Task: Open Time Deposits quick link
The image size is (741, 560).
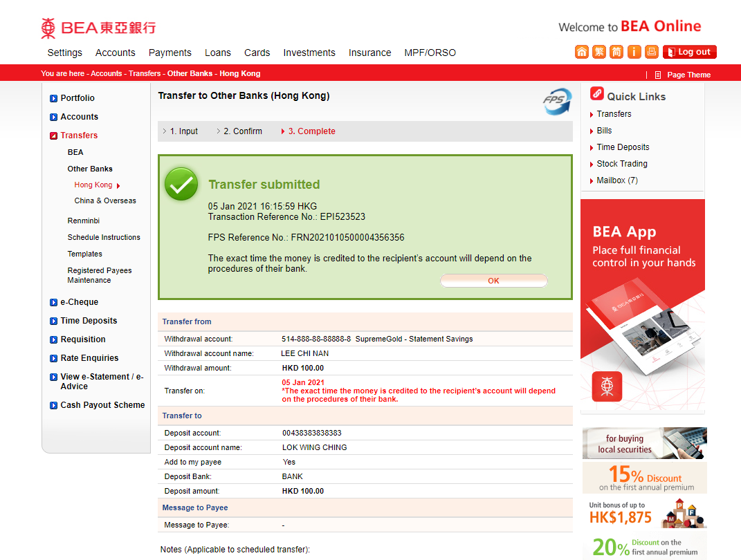Action: click(623, 147)
